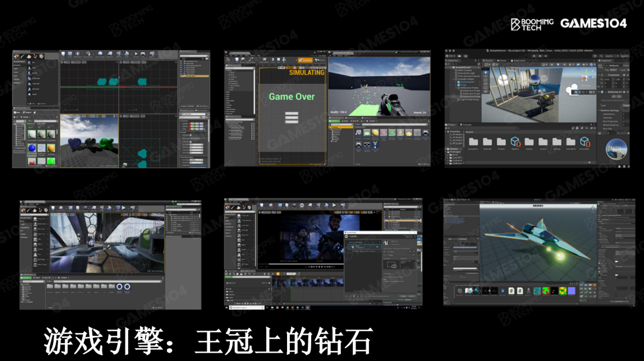The width and height of the screenshot is (644, 361).
Task: Disable the Reflection Probe component checkbox
Action: point(606,92)
